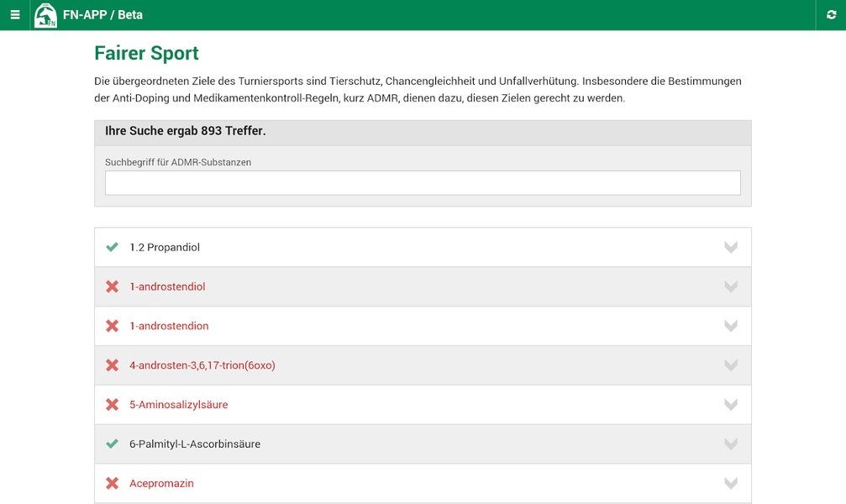Select the Acepromazin substance name
The height and width of the screenshot is (504, 846).
(161, 484)
